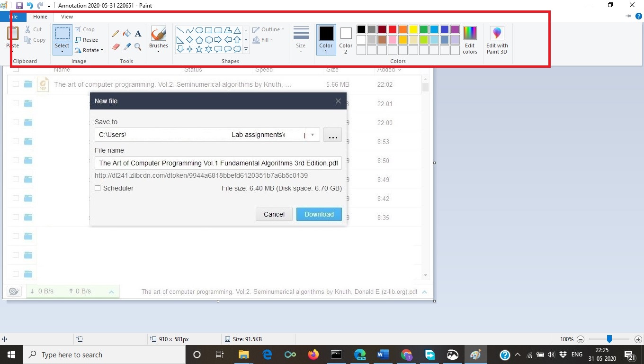Image resolution: width=644 pixels, height=364 pixels.
Task: Pick the Oval shape
Action: [199, 30]
